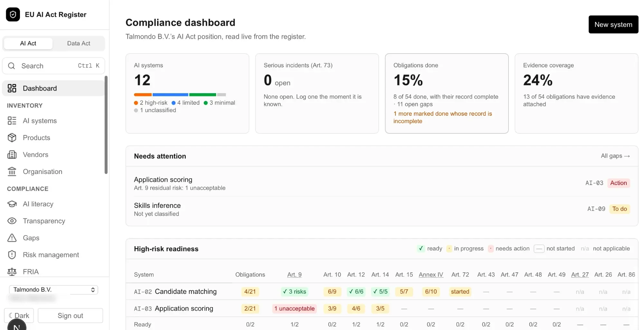
Task: Open the Skills inference attention item
Action: pyautogui.click(x=382, y=209)
